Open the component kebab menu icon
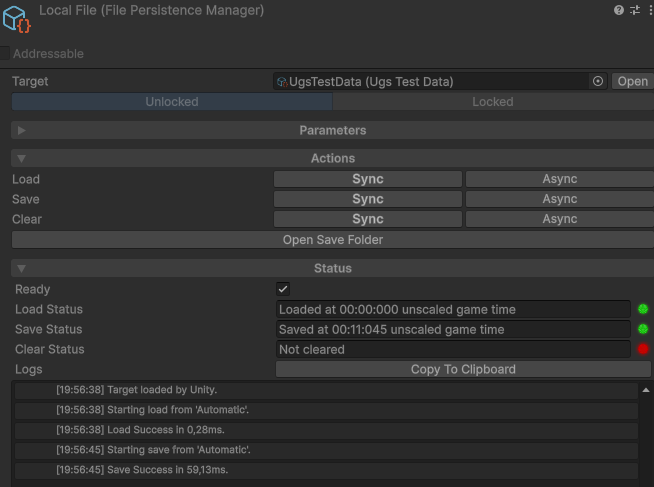This screenshot has width=654, height=487. point(651,10)
